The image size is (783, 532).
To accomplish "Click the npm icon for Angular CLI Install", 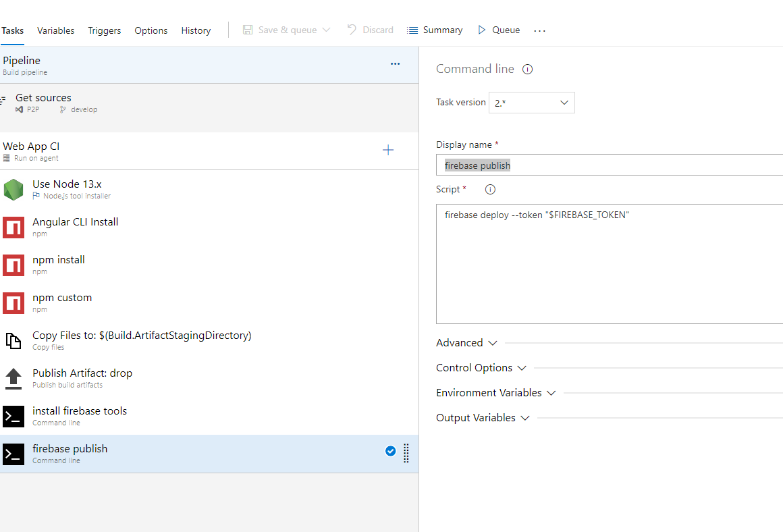I will click(x=13, y=228).
